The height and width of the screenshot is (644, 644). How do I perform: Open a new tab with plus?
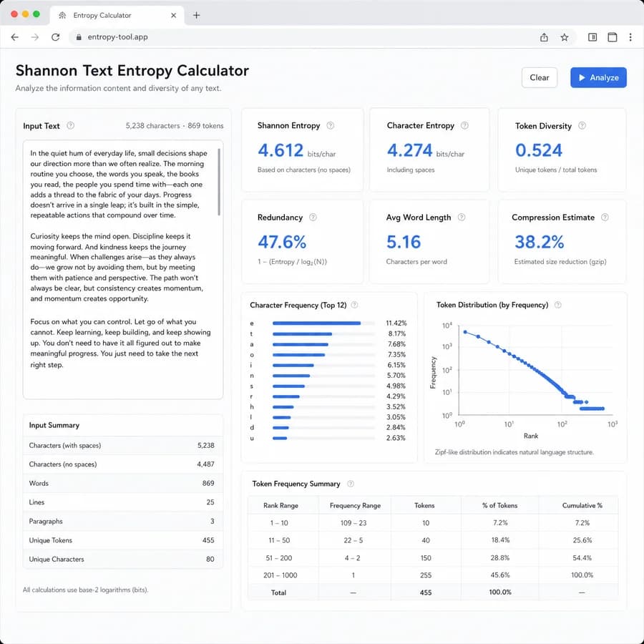click(196, 15)
